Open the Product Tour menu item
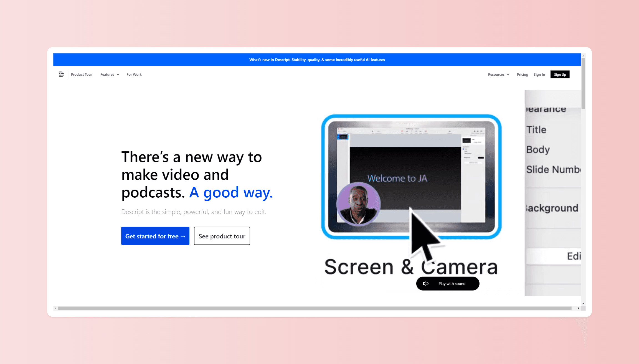The image size is (639, 364). 81,74
